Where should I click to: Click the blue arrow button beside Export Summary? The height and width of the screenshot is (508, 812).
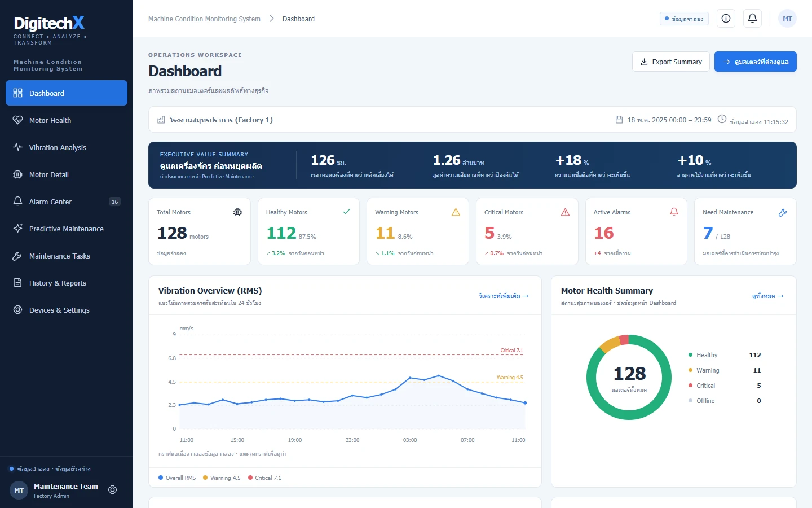tap(756, 62)
